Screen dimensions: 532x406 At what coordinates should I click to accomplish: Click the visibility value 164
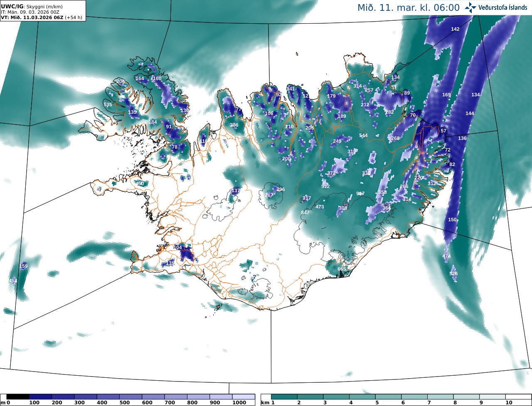140,78
